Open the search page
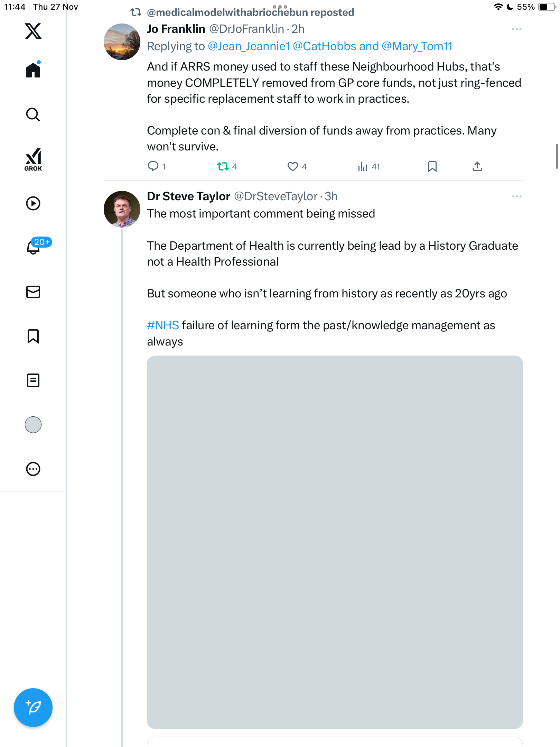 coord(33,115)
